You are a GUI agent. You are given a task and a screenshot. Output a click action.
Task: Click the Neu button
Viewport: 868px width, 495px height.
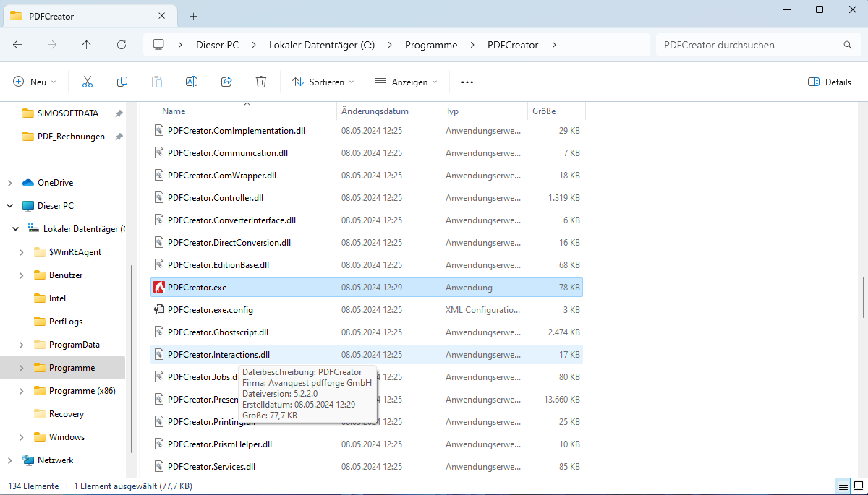[x=35, y=82]
